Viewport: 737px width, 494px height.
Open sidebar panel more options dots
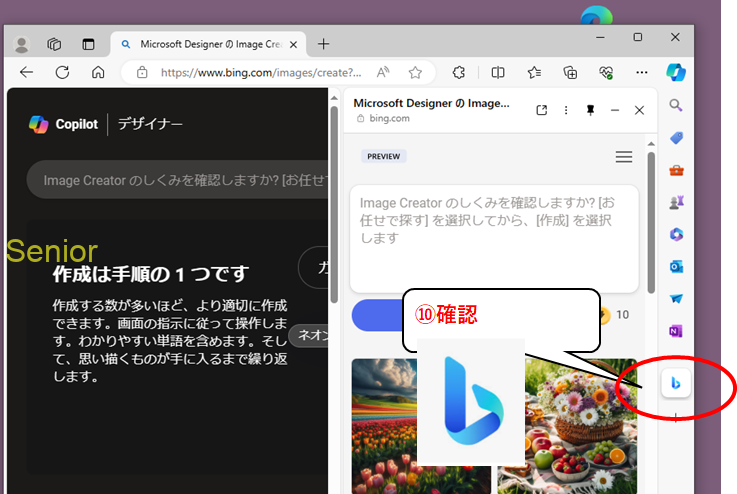pyautogui.click(x=566, y=110)
